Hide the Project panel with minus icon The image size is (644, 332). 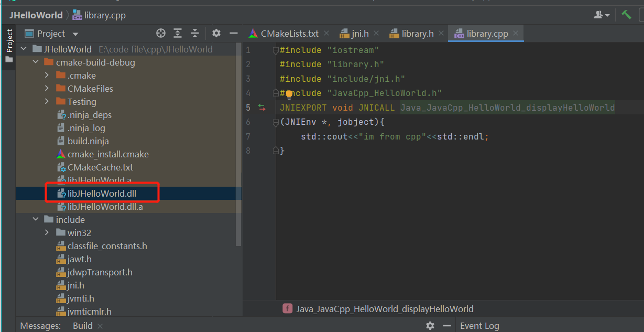tap(234, 34)
